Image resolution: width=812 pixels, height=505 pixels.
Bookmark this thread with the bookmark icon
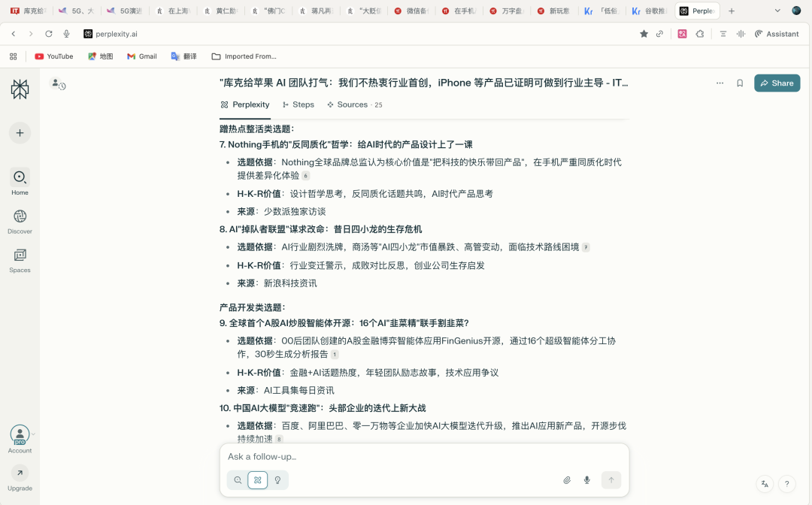point(741,83)
